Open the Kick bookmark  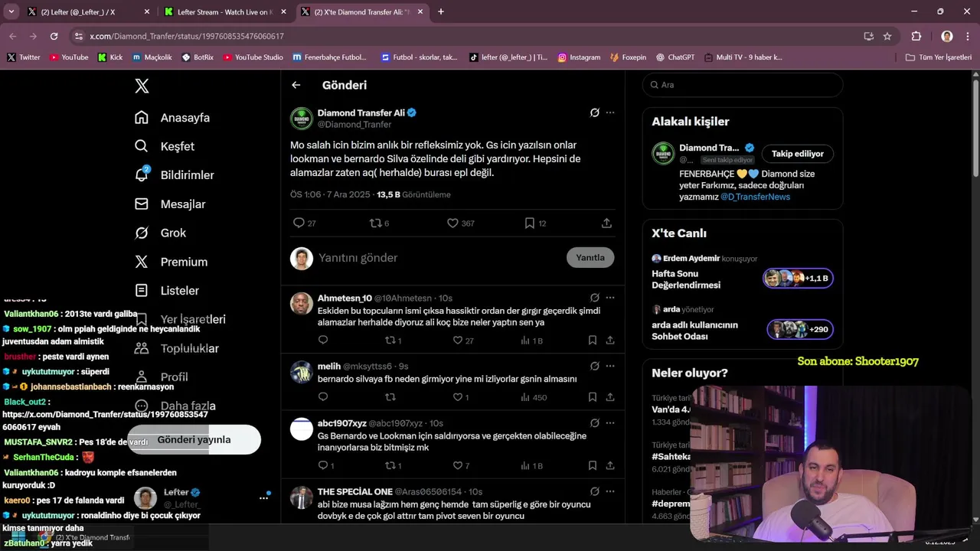(x=110, y=57)
